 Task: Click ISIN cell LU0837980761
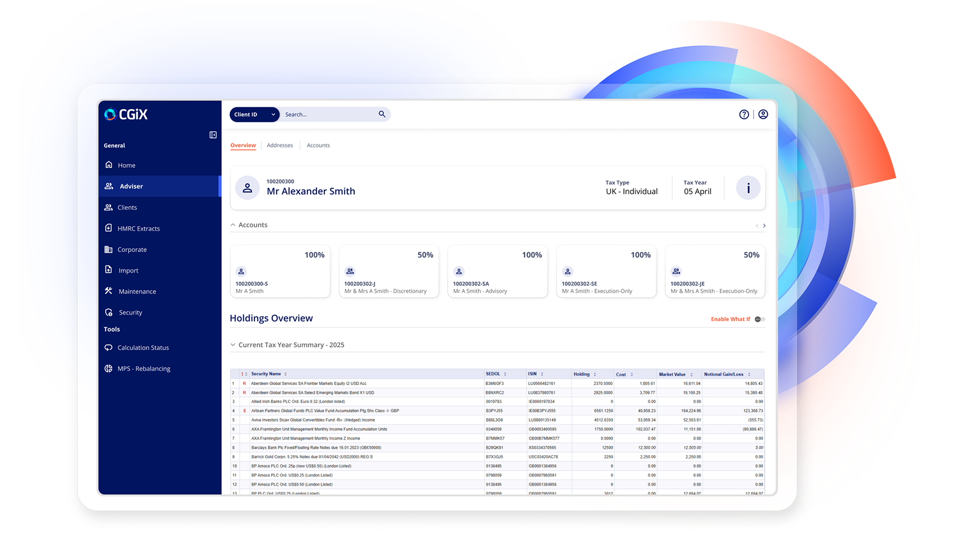tap(542, 393)
